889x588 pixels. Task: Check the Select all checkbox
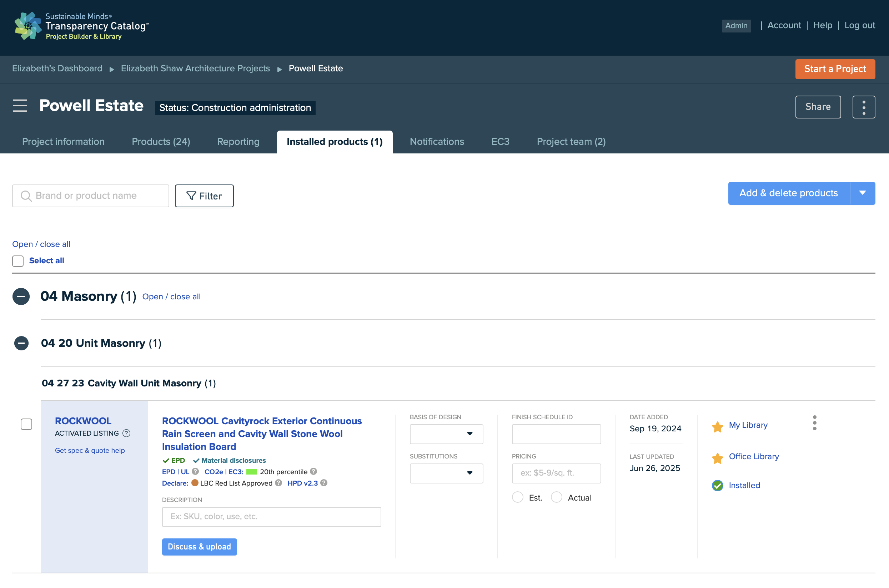[17, 261]
